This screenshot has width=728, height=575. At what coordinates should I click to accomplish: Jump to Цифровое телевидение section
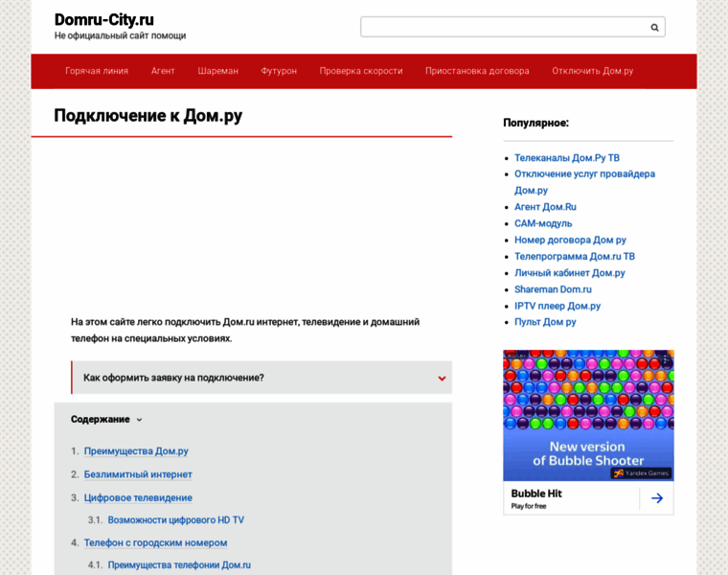(x=138, y=498)
